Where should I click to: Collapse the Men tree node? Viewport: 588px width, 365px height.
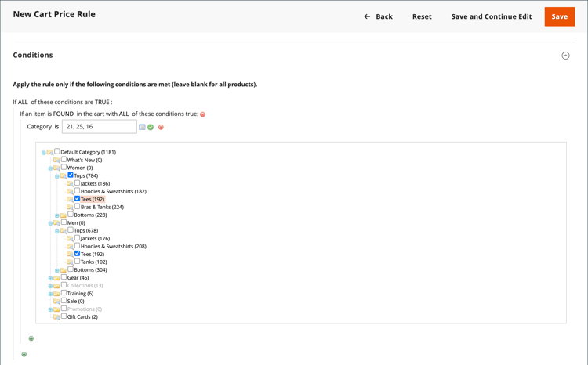[x=50, y=223]
